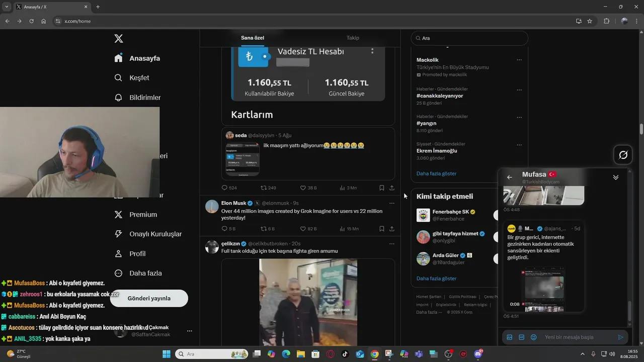Go to Anasayfa in sidebar
Screen dimensions: 644x362
coord(137,58)
